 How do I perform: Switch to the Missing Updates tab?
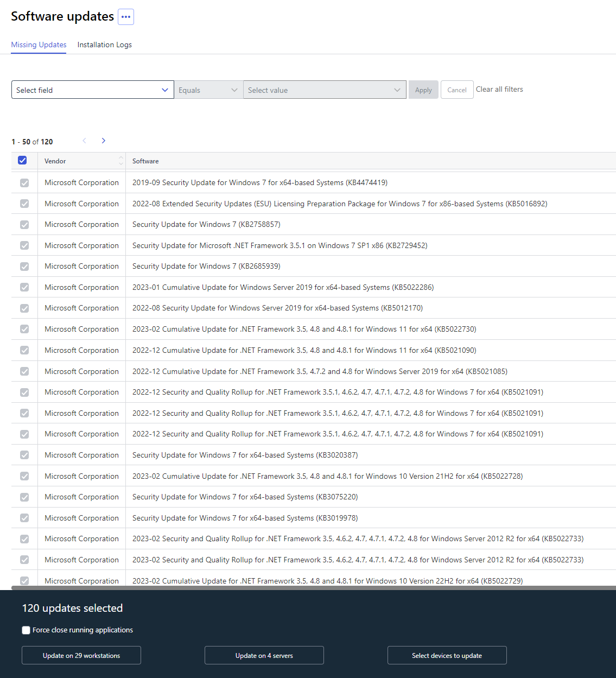(39, 45)
